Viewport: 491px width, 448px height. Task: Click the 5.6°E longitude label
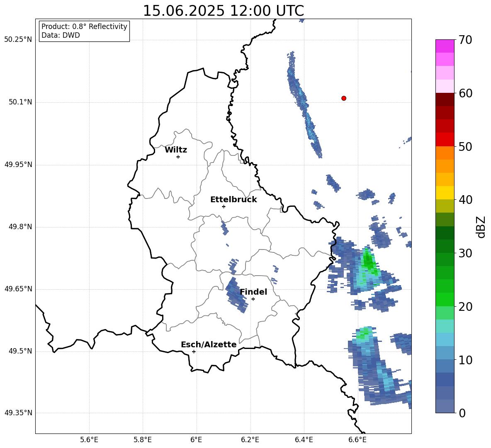point(89,440)
